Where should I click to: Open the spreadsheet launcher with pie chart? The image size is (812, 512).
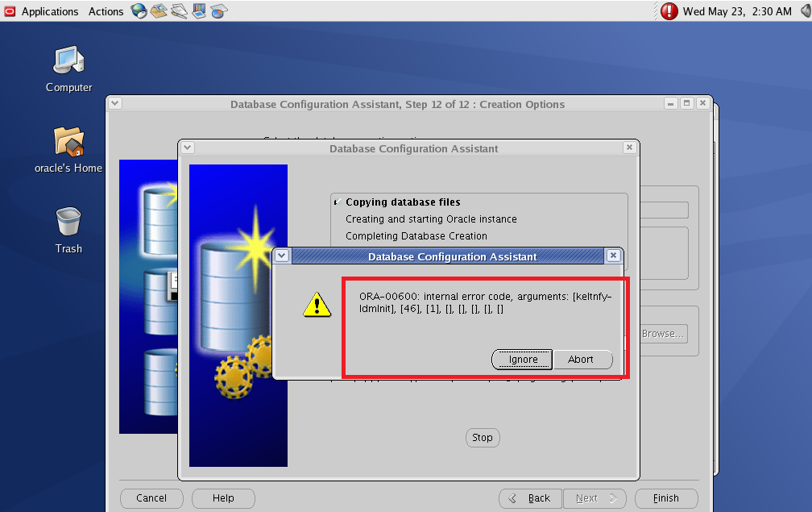coord(219,10)
